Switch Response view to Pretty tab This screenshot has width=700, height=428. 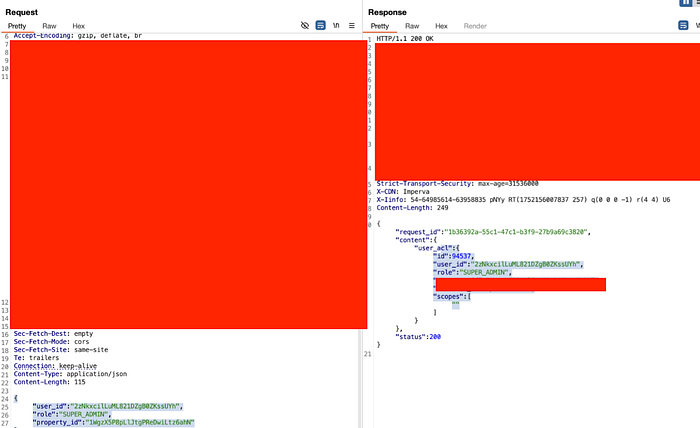click(x=380, y=26)
